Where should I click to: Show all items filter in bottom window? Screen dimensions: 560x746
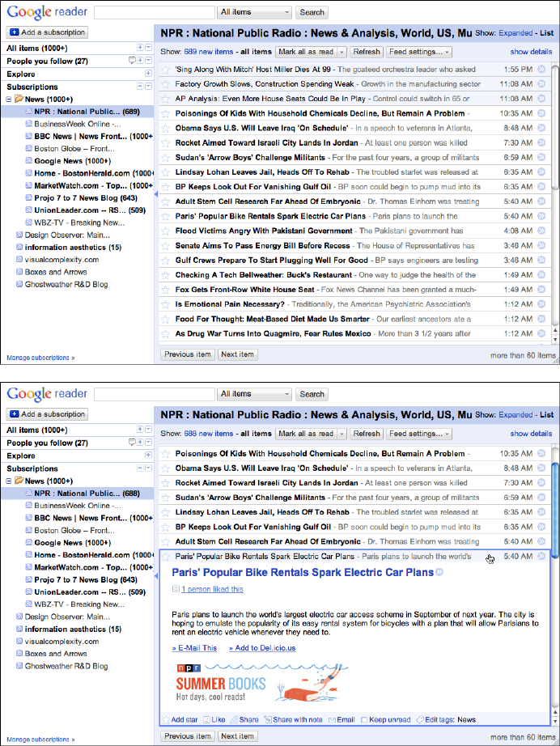[256, 434]
